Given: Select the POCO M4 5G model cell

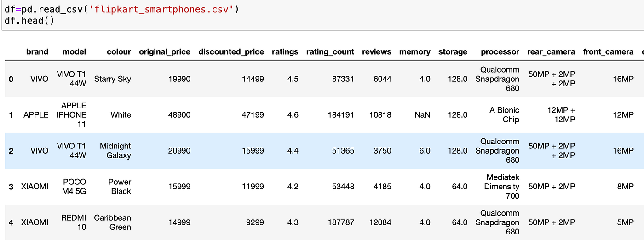Looking at the screenshot, I should click(75, 187).
